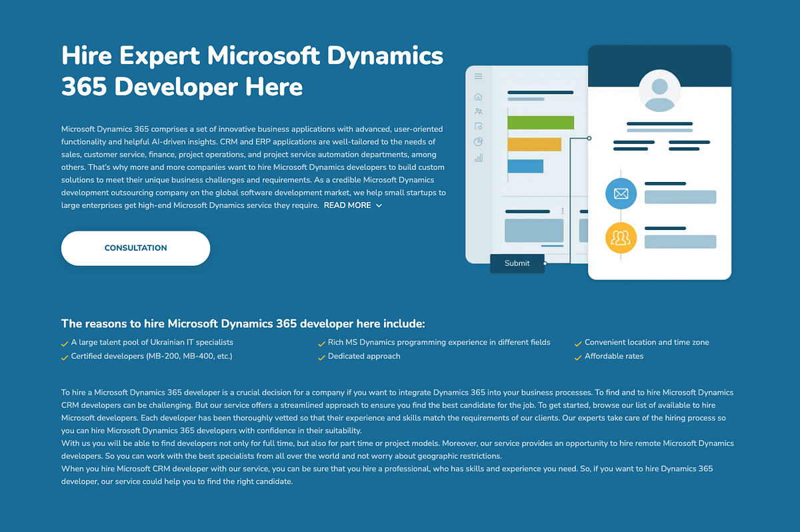Select the pie chart reports icon
Screen dimensions: 800x532
coord(478,141)
